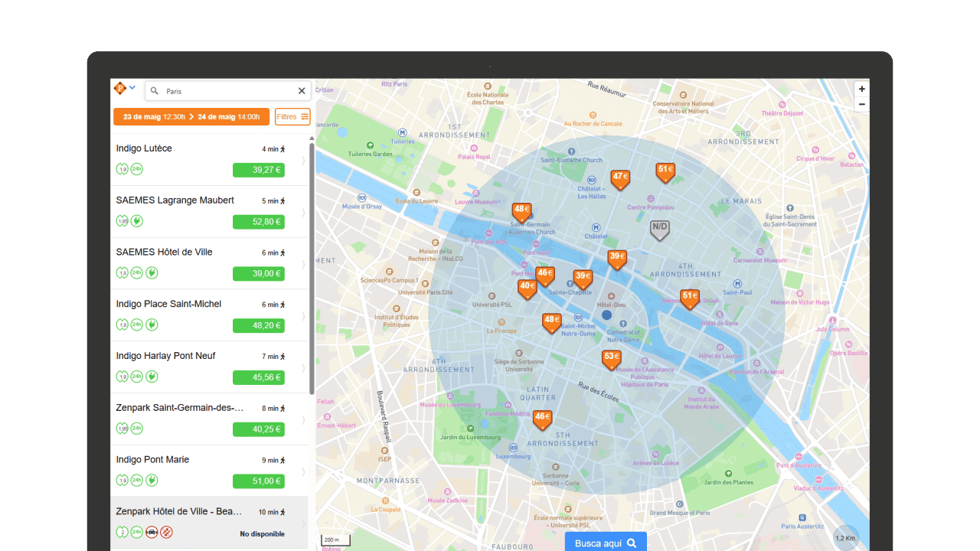Click the Tuileries Garden park icon on map
This screenshot has height=551, width=980.
click(x=371, y=145)
